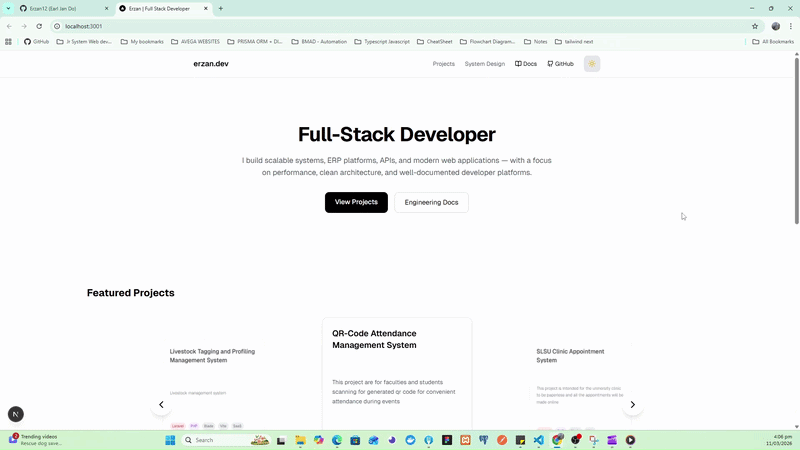The width and height of the screenshot is (800, 450).
Task: Reload the current page
Action: pos(39,26)
